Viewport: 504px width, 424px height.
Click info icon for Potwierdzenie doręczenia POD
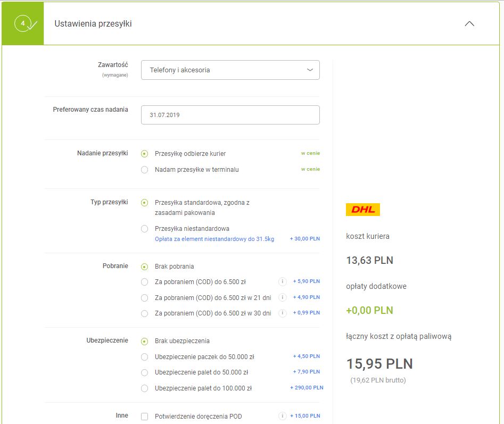click(283, 416)
